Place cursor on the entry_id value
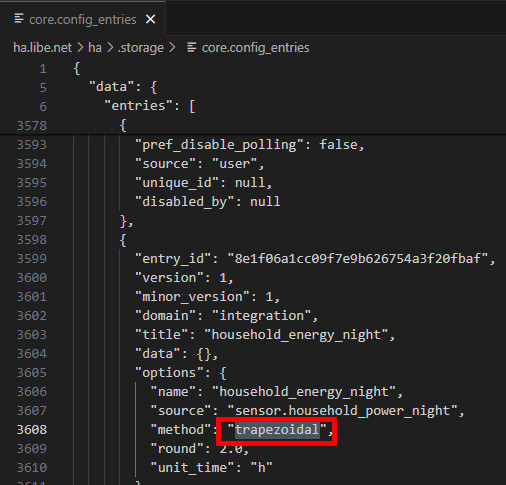 pyautogui.click(x=358, y=259)
